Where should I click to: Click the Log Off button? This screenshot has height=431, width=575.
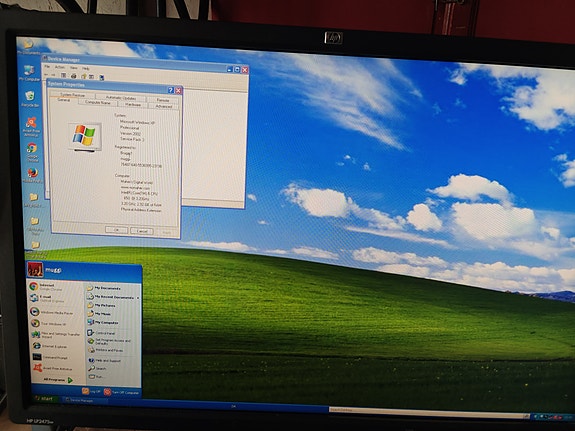click(x=91, y=391)
